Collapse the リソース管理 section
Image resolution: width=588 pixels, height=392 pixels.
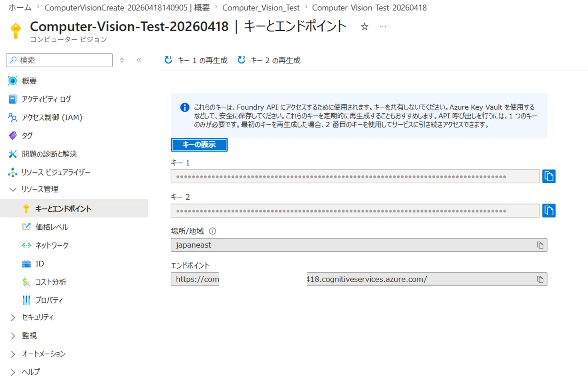[13, 190]
